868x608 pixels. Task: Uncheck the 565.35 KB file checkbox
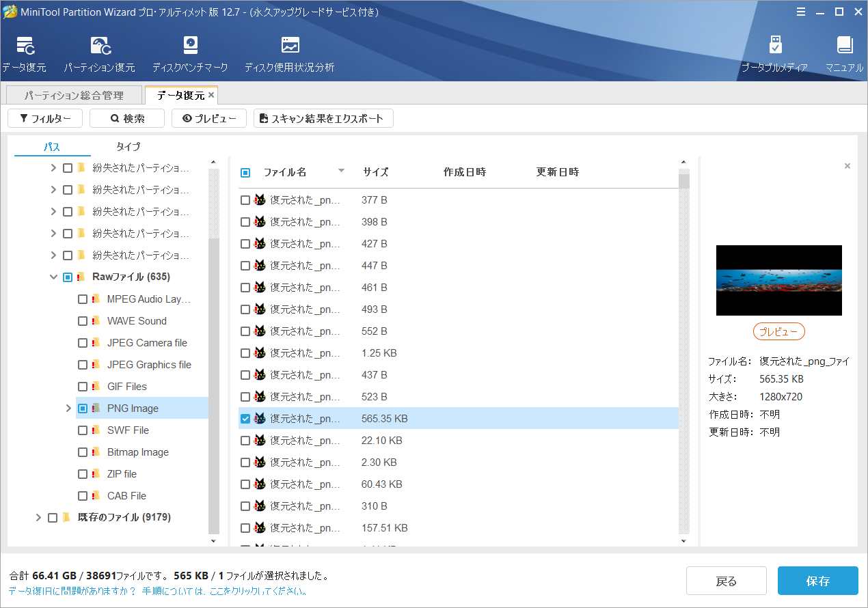tap(245, 419)
